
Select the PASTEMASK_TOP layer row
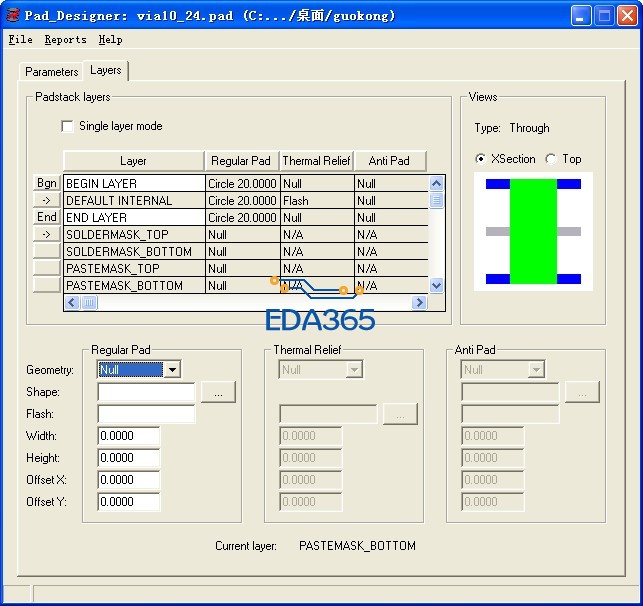pos(246,268)
